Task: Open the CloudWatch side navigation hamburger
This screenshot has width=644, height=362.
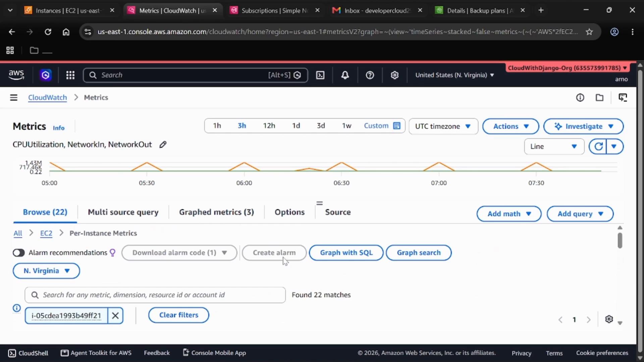Action: [14, 98]
